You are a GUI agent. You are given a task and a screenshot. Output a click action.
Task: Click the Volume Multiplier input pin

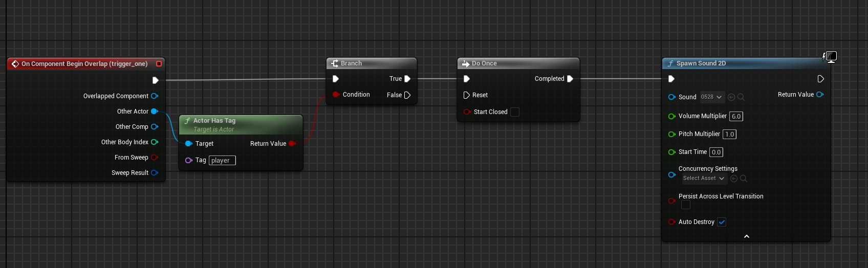point(672,116)
